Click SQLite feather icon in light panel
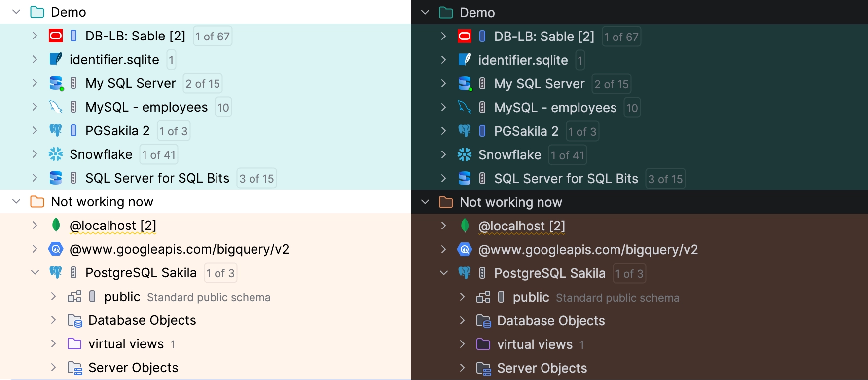The height and width of the screenshot is (380, 868). tap(56, 59)
